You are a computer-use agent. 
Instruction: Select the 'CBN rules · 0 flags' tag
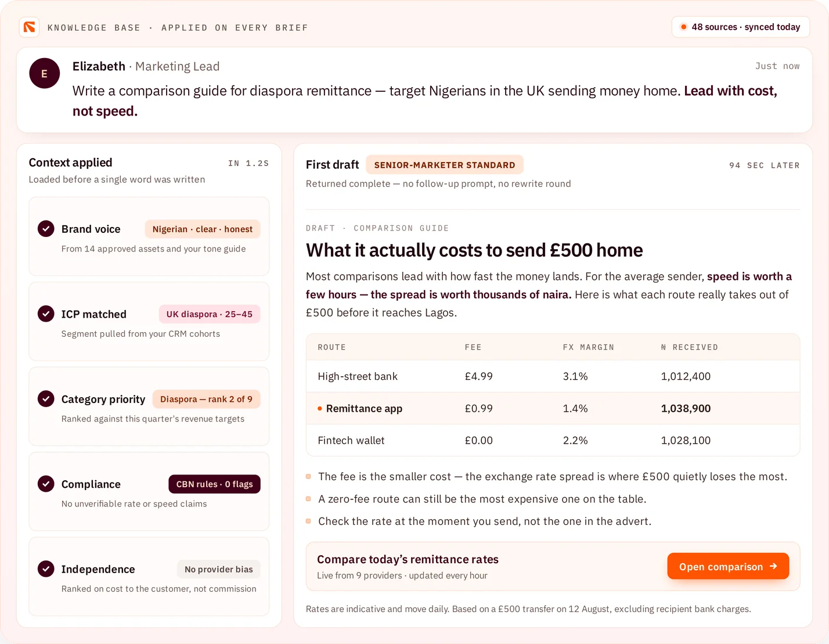214,484
